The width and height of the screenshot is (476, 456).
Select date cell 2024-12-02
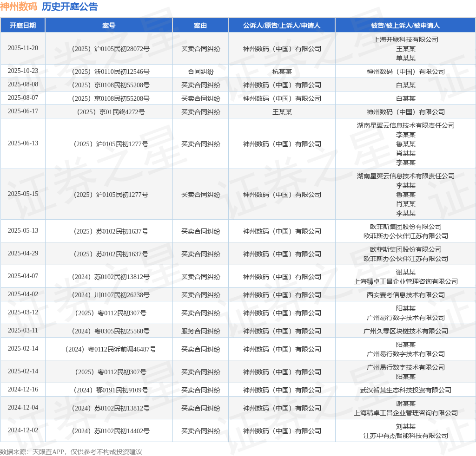point(23,430)
